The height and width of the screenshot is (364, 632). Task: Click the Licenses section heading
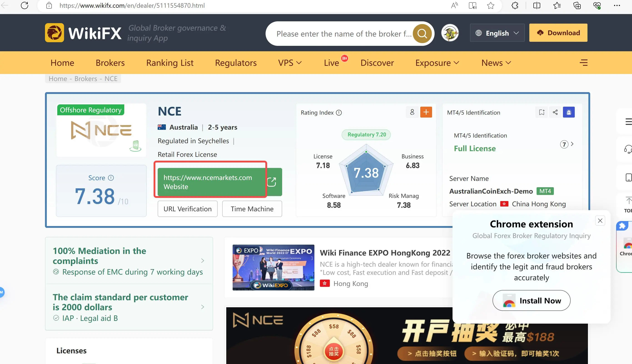pos(71,351)
